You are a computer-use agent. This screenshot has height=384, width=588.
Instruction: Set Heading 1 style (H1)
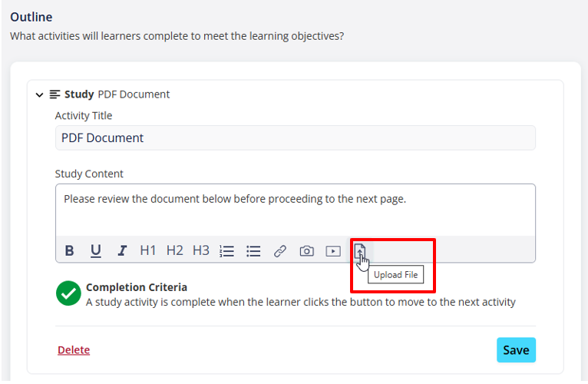147,250
